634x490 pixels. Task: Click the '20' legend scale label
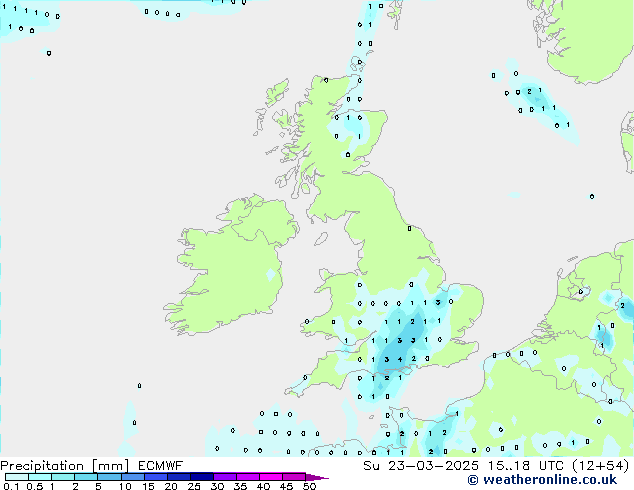coord(171,486)
